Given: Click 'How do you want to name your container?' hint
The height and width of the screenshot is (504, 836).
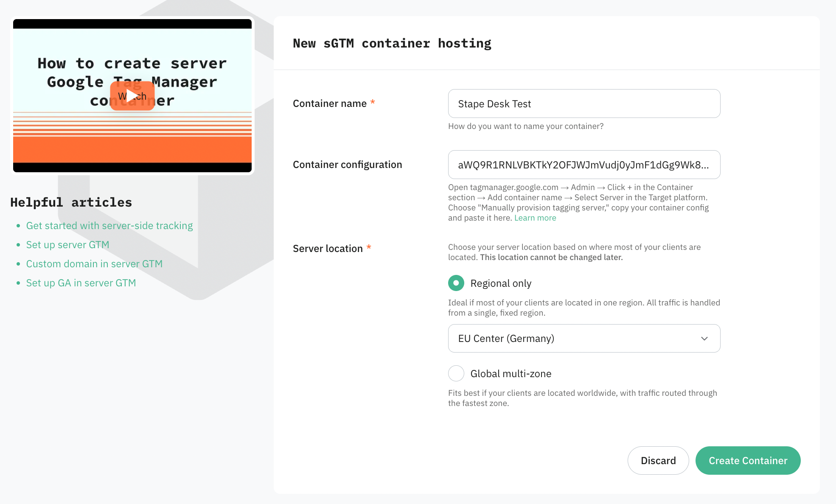Looking at the screenshot, I should coord(526,126).
